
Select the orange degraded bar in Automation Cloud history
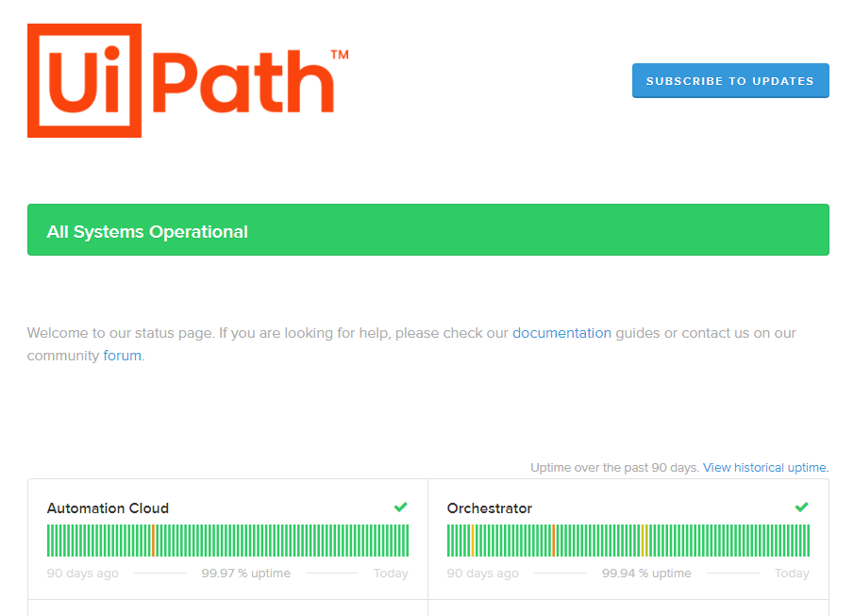(153, 540)
